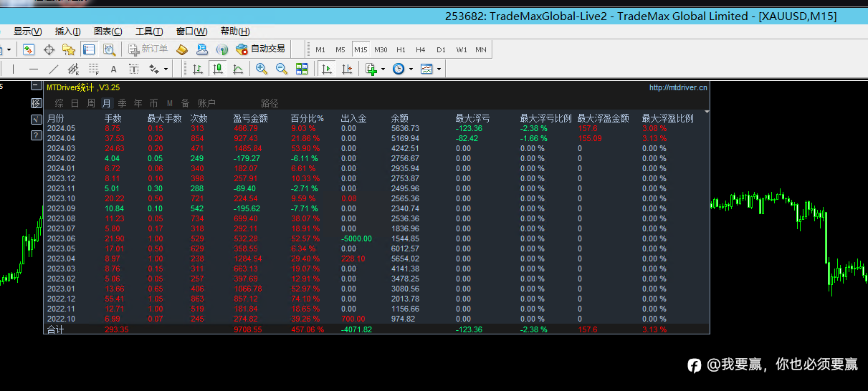Open the Strategy Tester magnifier icon
The height and width of the screenshot is (391, 868).
tap(109, 49)
